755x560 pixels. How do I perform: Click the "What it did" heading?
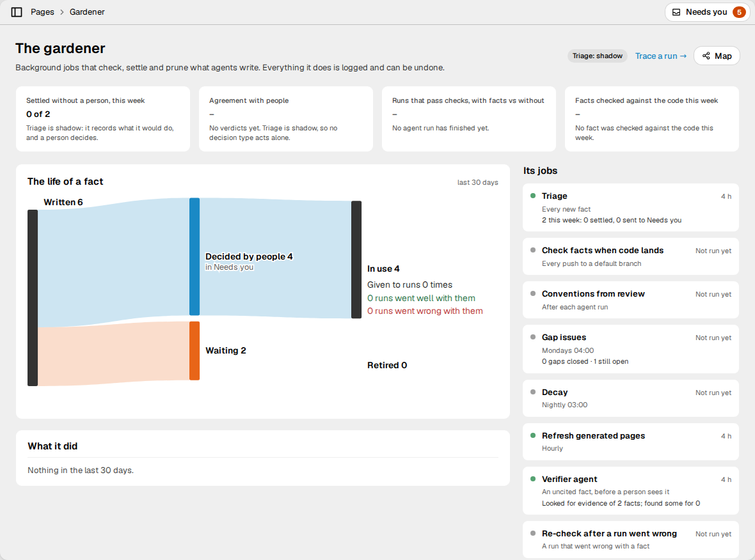coord(52,446)
